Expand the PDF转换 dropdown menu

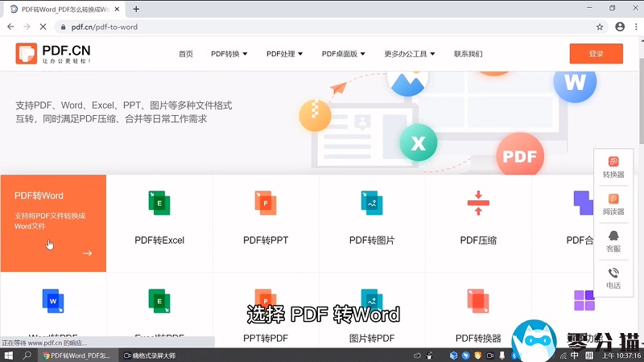point(229,54)
